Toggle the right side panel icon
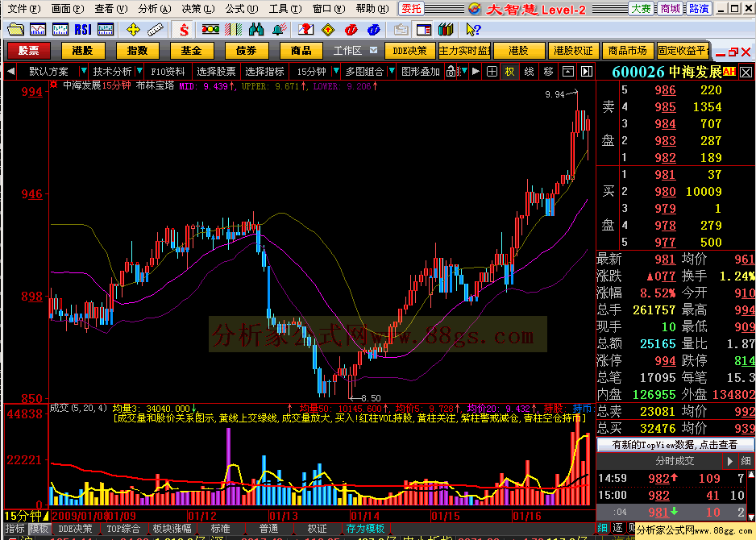This screenshot has width=756, height=540. [586, 72]
